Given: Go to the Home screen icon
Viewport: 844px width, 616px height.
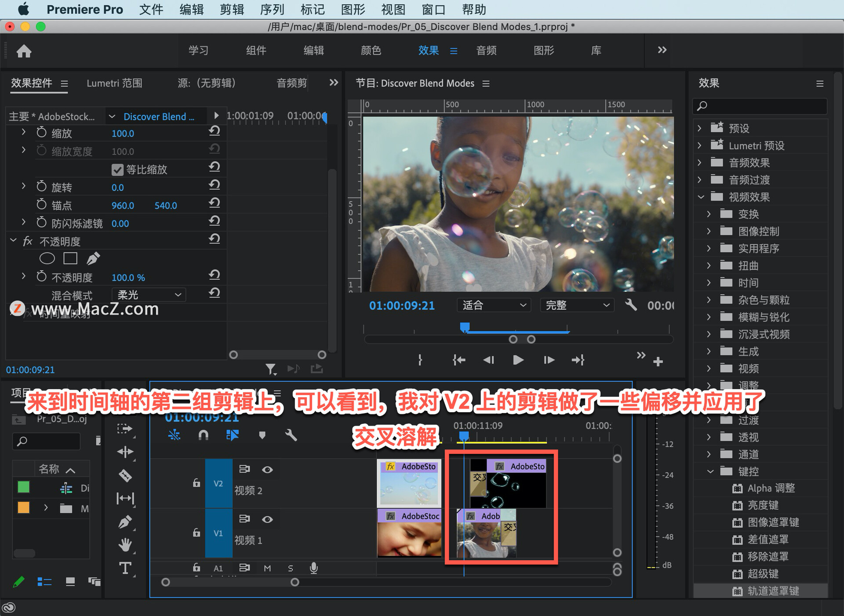Looking at the screenshot, I should point(24,51).
